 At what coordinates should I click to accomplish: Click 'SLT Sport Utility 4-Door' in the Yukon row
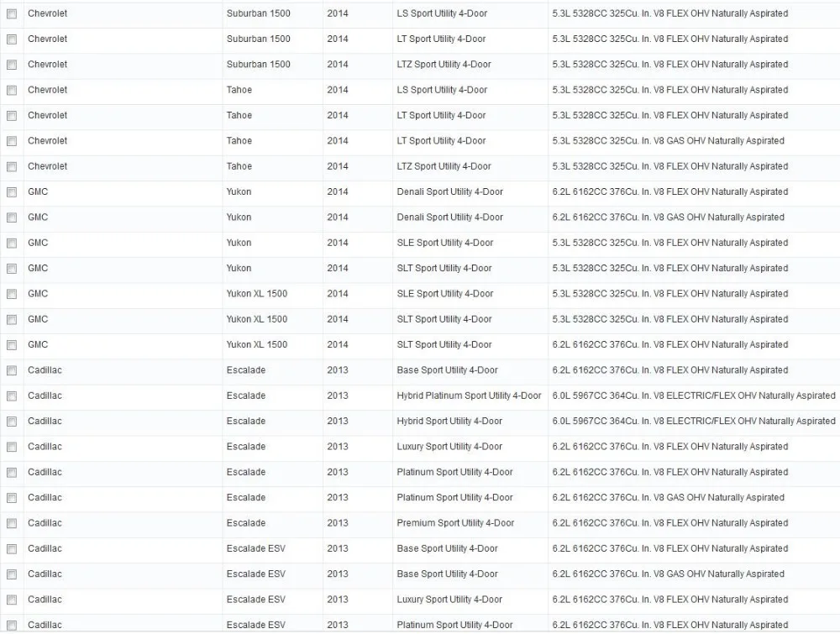click(444, 268)
